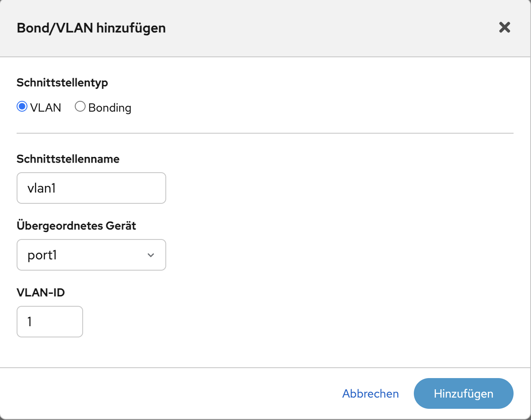Click the Bond/VLAN hinzufügen title
Image resolution: width=531 pixels, height=420 pixels.
pyautogui.click(x=91, y=28)
